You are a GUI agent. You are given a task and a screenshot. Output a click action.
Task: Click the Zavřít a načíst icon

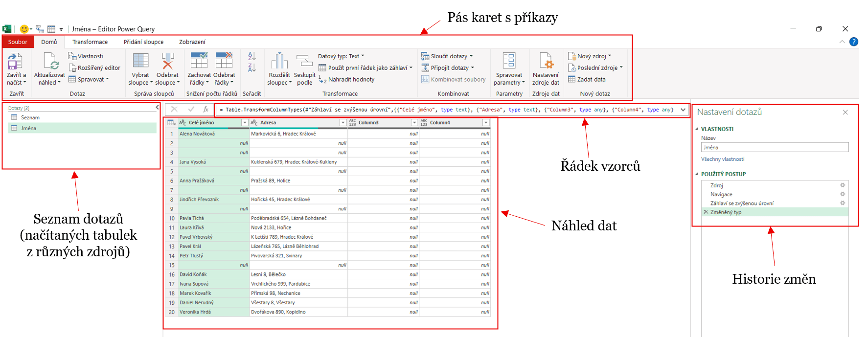[15, 62]
